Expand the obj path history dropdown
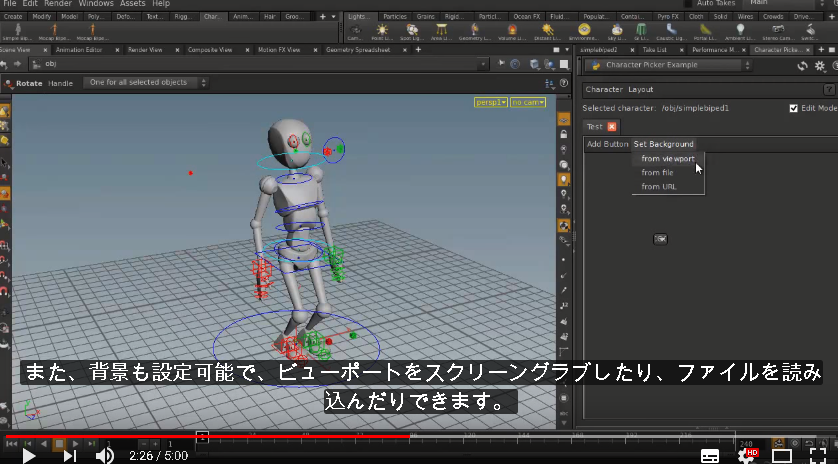 [483, 64]
